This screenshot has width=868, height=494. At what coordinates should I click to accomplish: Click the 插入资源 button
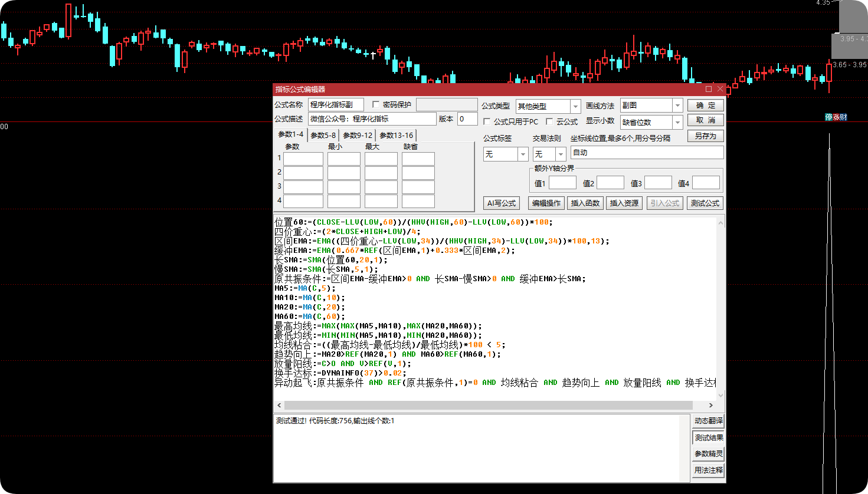(624, 203)
